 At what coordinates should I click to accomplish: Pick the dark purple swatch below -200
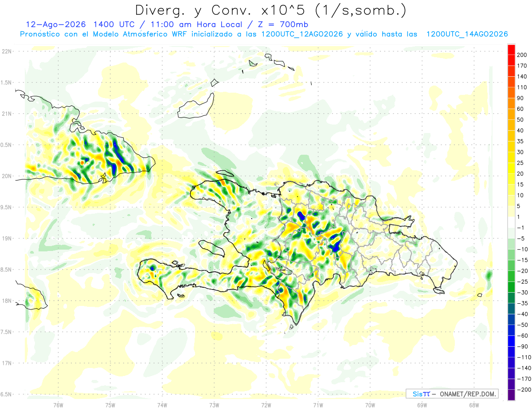pyautogui.click(x=512, y=395)
